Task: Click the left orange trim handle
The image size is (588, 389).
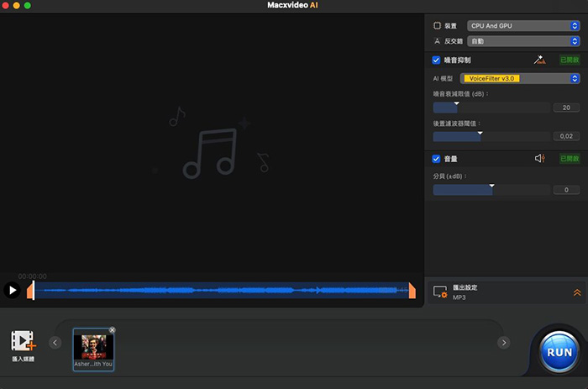Action: [29, 291]
